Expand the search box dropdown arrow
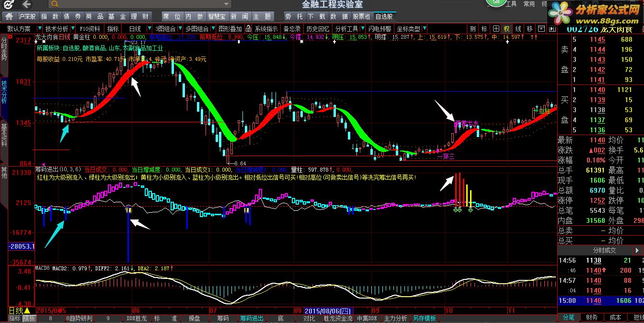 coord(226,4)
